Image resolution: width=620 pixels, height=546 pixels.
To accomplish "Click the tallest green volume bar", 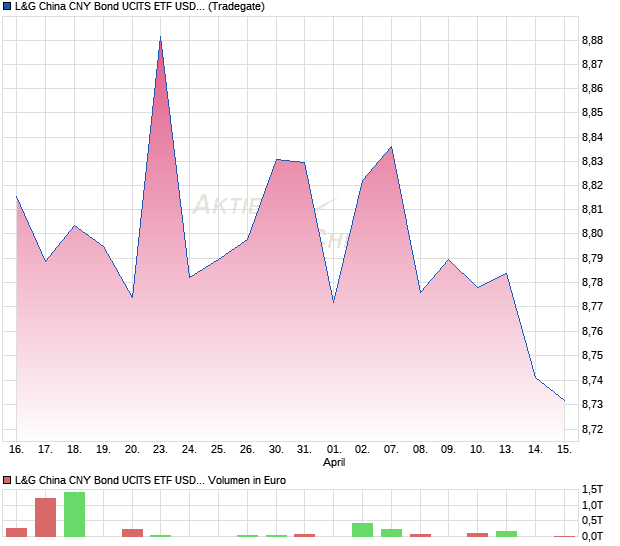I will [74, 514].
